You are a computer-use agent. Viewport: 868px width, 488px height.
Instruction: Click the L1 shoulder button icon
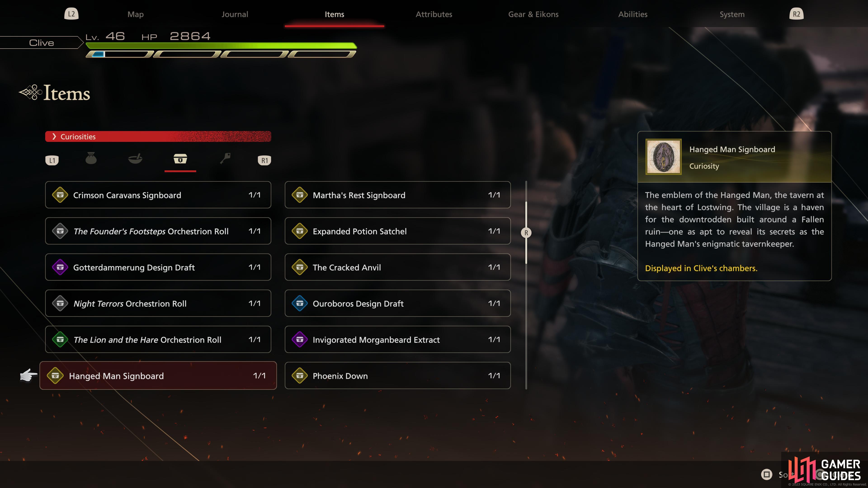point(52,160)
